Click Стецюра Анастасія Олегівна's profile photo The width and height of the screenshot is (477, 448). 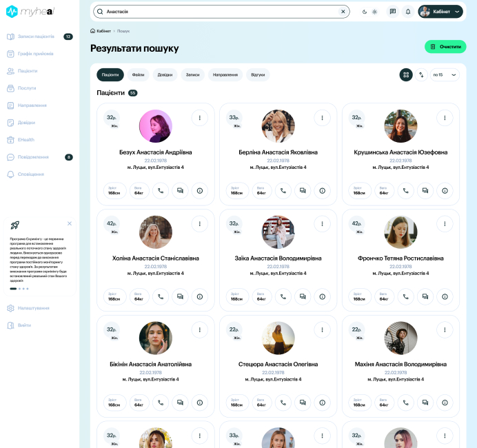pyautogui.click(x=278, y=338)
